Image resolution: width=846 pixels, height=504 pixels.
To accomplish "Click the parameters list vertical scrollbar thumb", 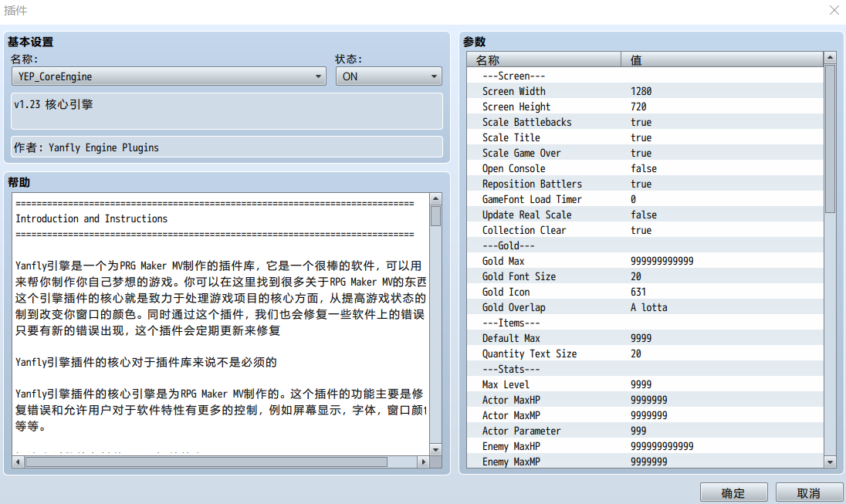I will (x=831, y=139).
